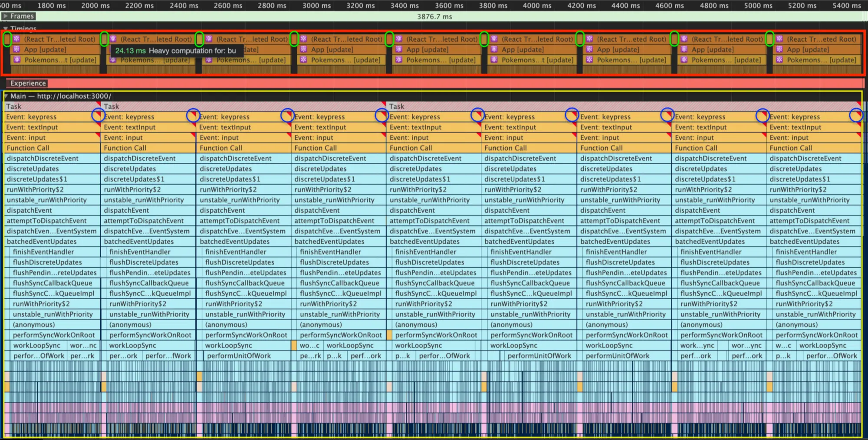868x440 pixels.
Task: Click the 4600 ms ruler mark
Action: click(670, 6)
